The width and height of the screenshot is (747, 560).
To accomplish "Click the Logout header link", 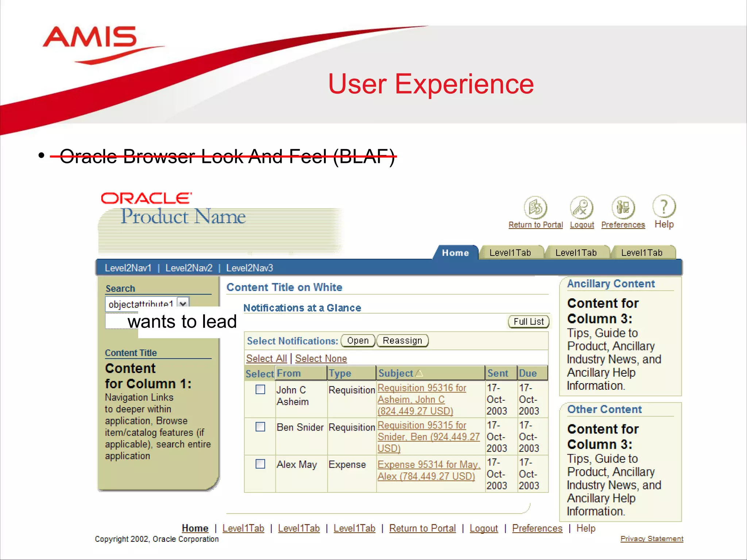I will (582, 225).
